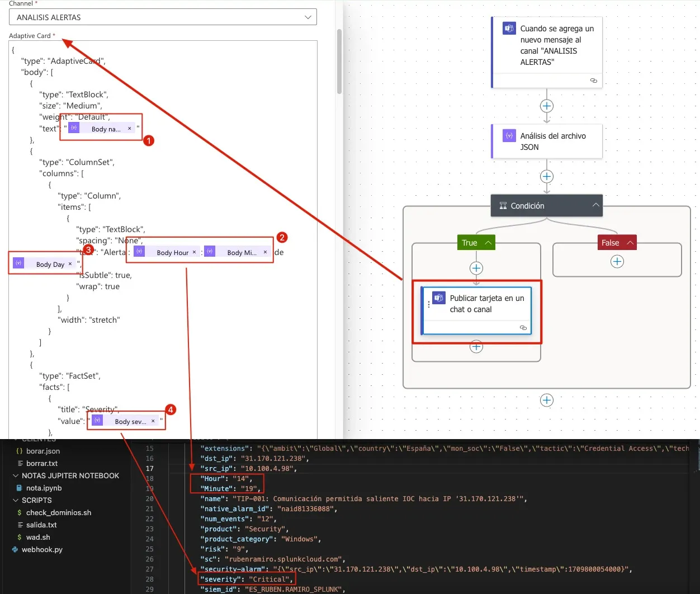Click Teams icon on Publicar tarjeta card
The width and height of the screenshot is (700, 594).
[439, 298]
